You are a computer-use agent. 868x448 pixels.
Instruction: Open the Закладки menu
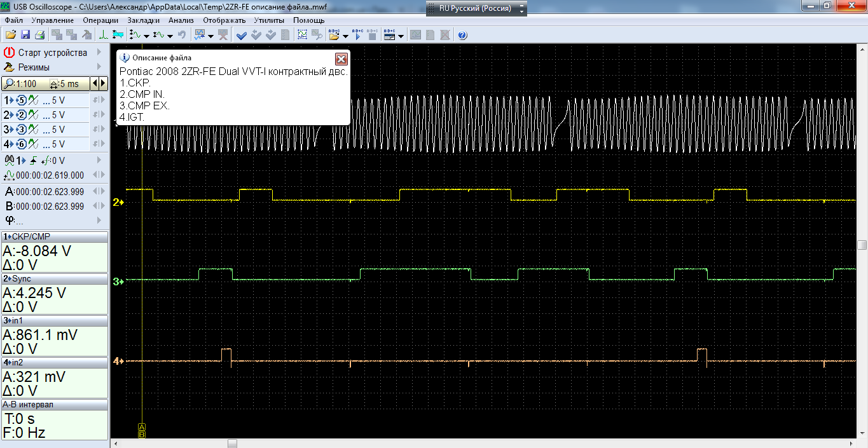143,20
